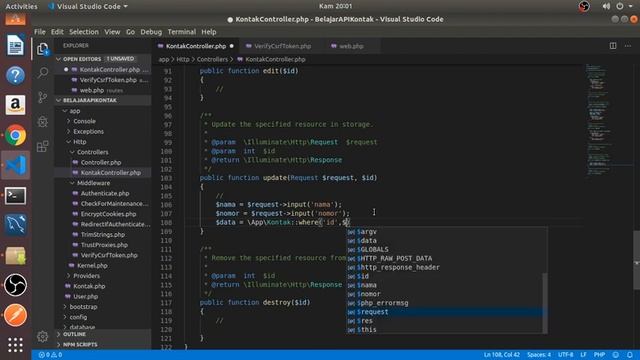
Task: Open the volume control in top bar
Action: coord(606,6)
